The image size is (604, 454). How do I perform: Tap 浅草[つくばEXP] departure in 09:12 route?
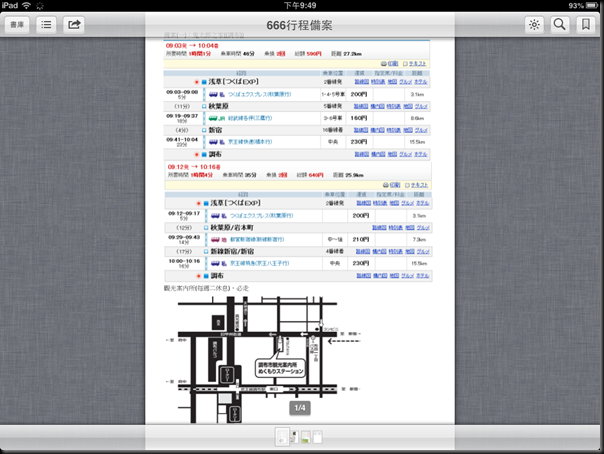235,203
